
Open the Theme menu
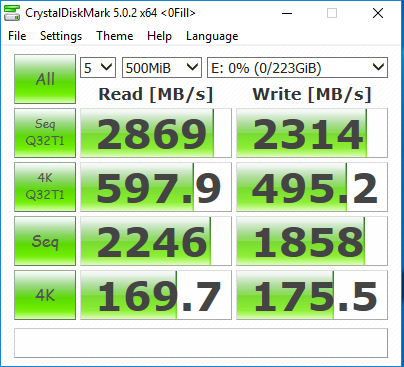(115, 36)
